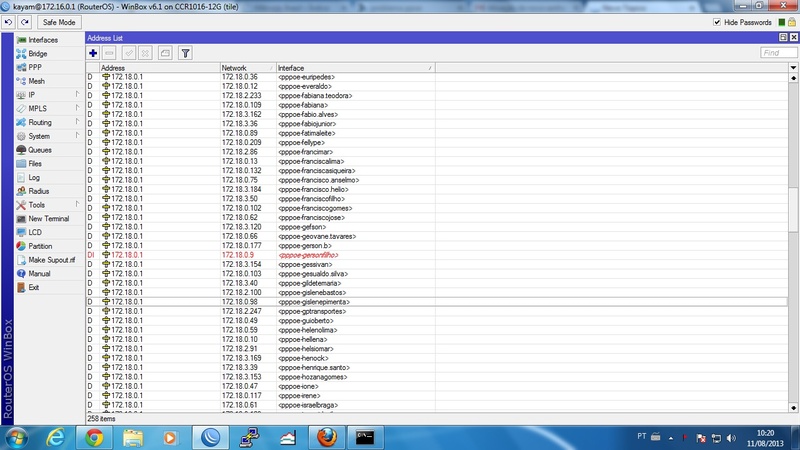Click the Radius icon in sidebar
This screenshot has width=800, height=450.
click(x=21, y=191)
